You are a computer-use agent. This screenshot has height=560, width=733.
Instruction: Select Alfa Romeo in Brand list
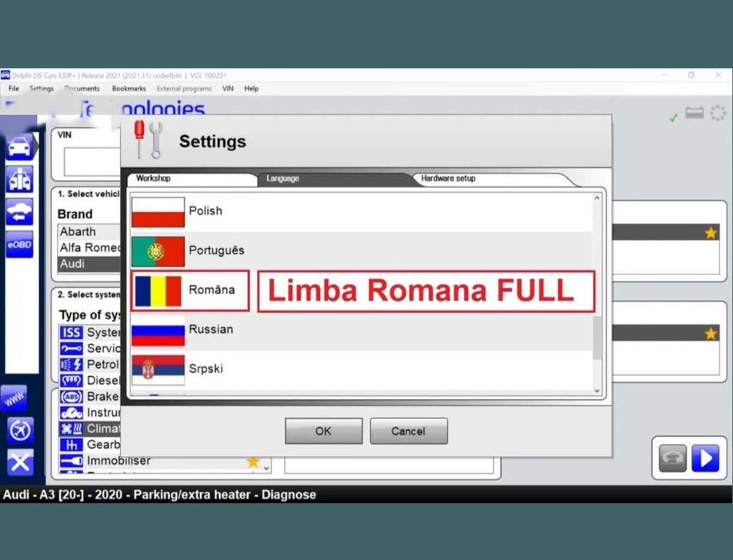coord(90,248)
